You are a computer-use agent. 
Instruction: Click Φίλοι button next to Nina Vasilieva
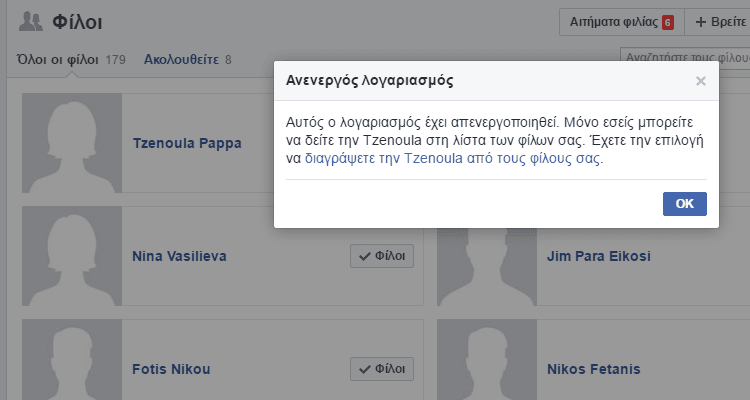382,256
